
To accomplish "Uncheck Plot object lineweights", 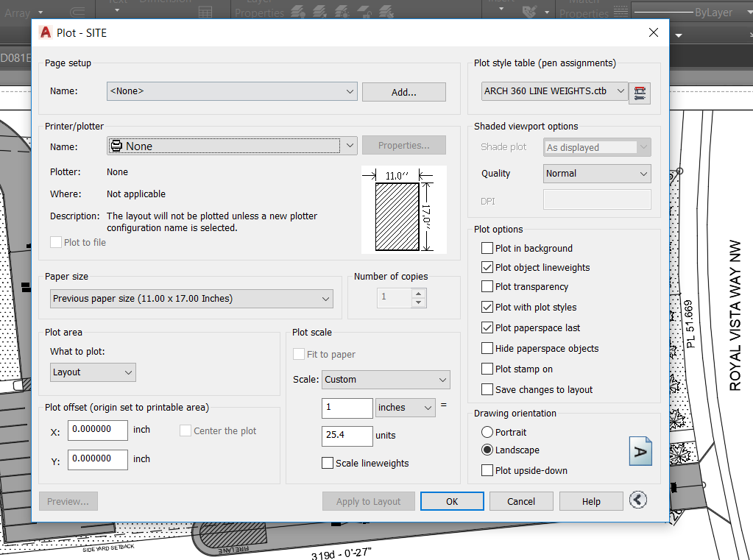I will (x=487, y=268).
